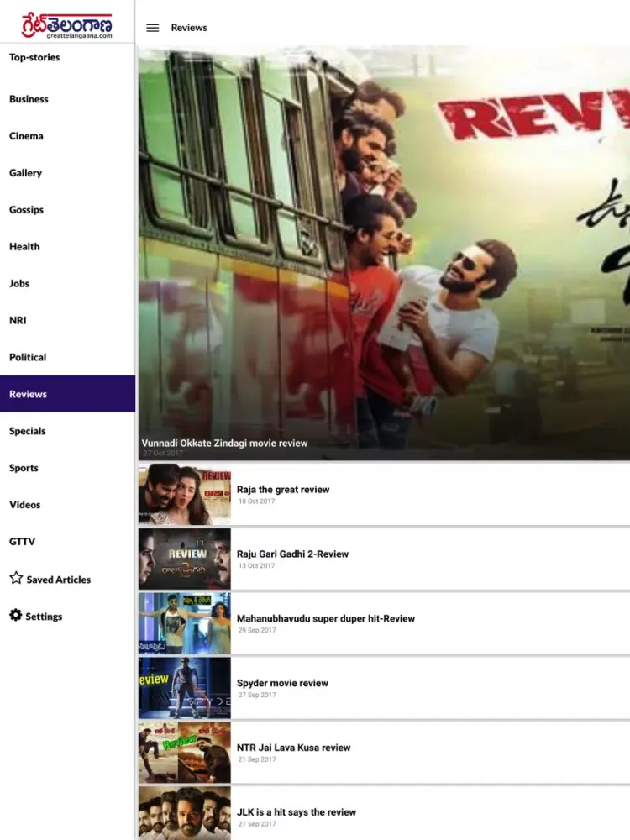
Task: Select the highlighted Reviews menu item
Action: coord(67,394)
